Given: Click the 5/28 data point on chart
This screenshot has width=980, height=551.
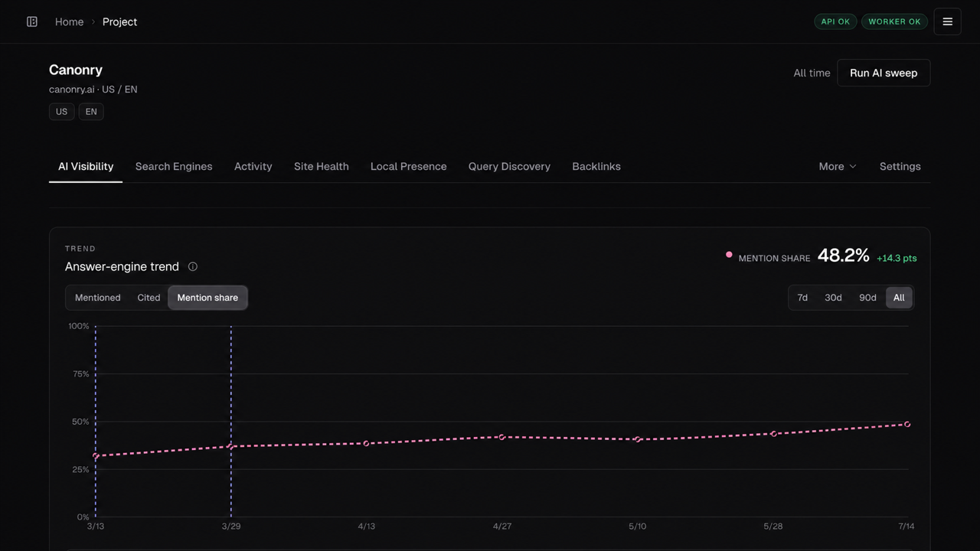Looking at the screenshot, I should point(773,434).
